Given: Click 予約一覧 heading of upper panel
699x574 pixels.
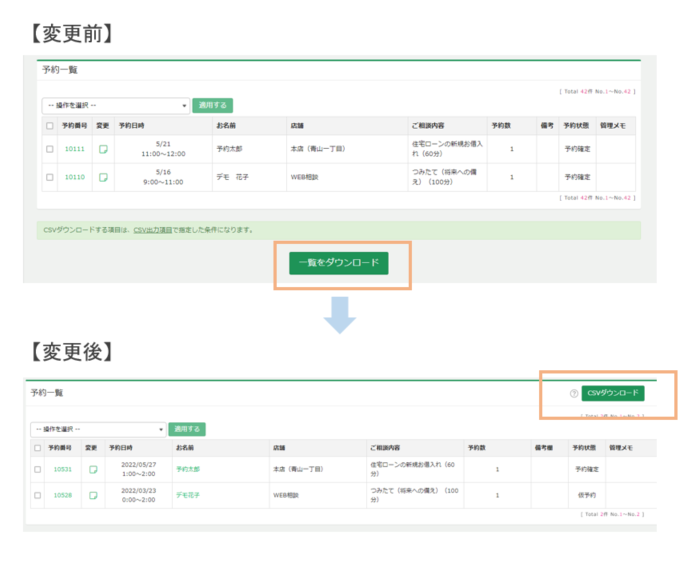Looking at the screenshot, I should [60, 70].
